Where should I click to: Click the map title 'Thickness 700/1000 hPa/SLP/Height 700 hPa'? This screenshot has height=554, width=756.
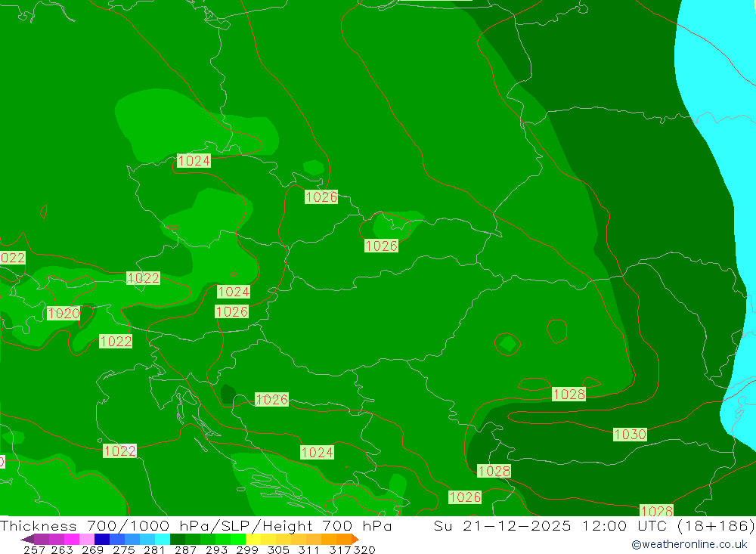pos(196,525)
